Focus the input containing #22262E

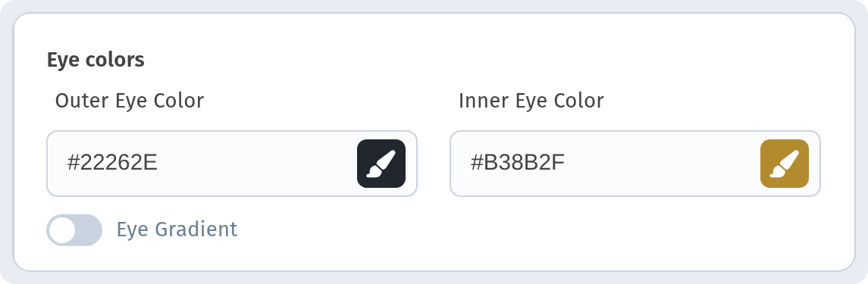202,164
